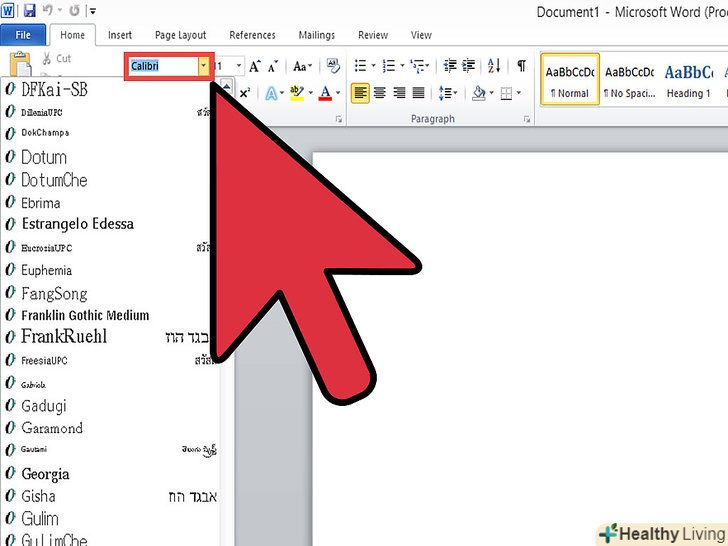Open the font size dropdown arrow
This screenshot has width=728, height=546.
click(239, 66)
